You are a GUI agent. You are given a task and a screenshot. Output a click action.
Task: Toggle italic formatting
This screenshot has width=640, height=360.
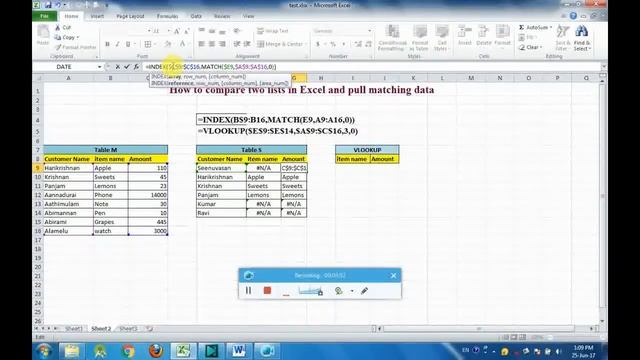coord(117,44)
